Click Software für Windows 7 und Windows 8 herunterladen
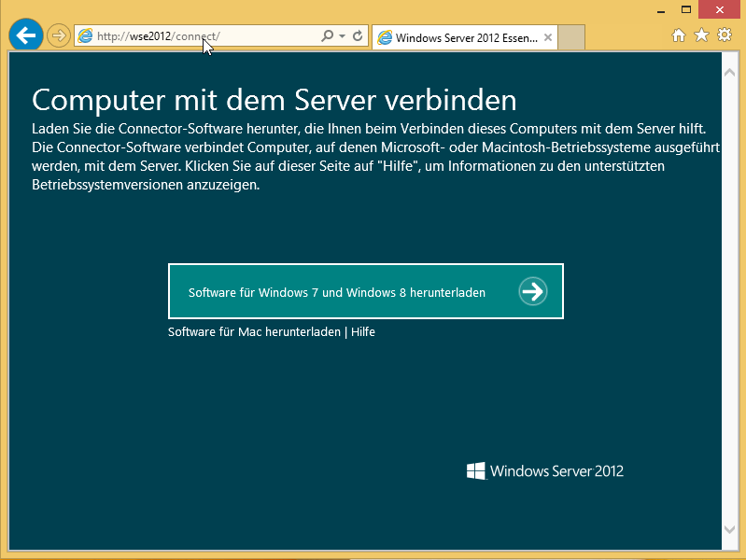Screen dimensions: 746x560 pos(337,292)
